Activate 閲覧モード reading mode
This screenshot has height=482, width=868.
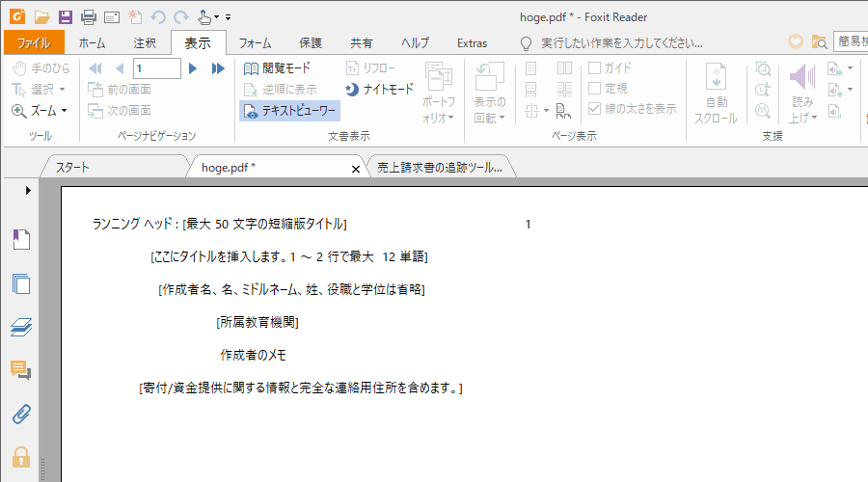(278, 68)
